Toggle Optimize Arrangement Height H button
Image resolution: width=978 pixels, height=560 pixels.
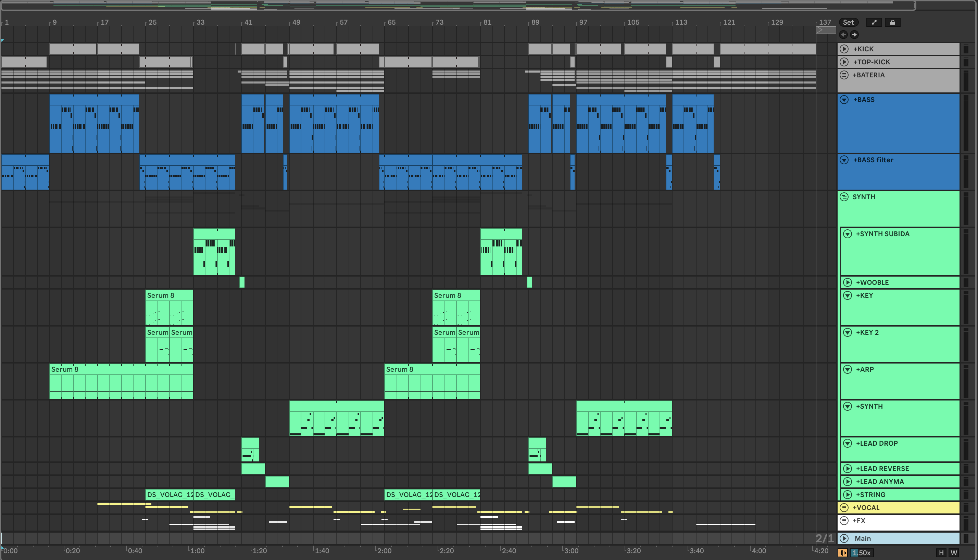(x=941, y=553)
